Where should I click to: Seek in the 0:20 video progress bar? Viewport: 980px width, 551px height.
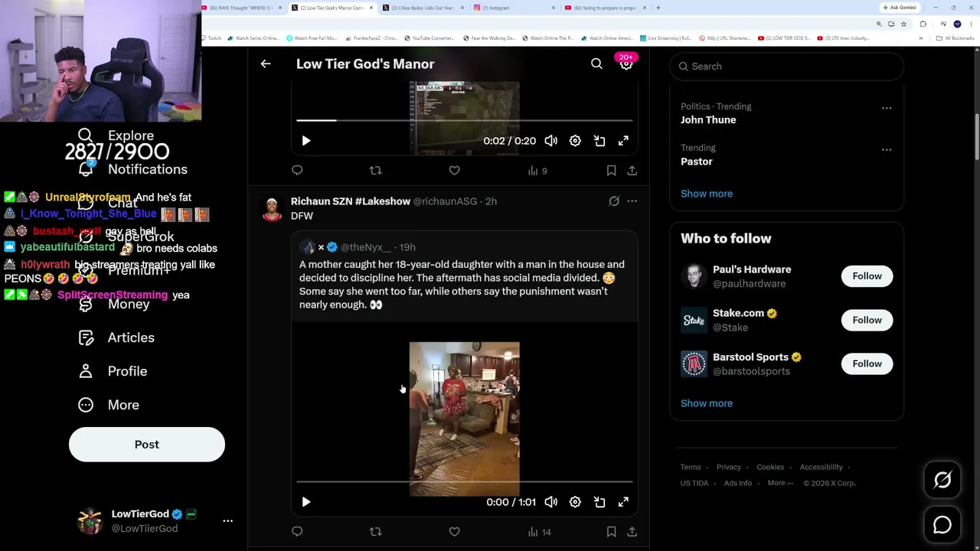pyautogui.click(x=465, y=121)
